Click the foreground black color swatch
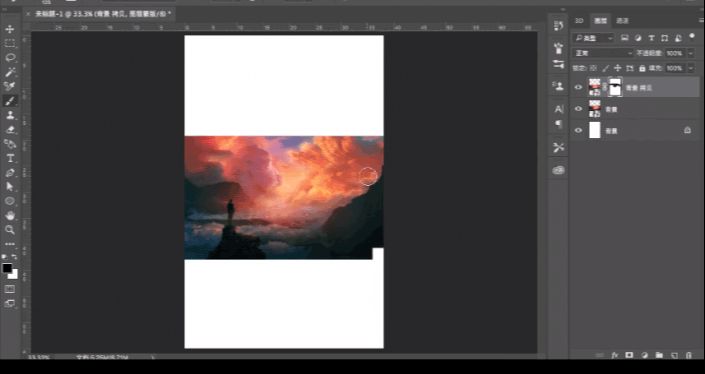705x374 pixels. 7,268
